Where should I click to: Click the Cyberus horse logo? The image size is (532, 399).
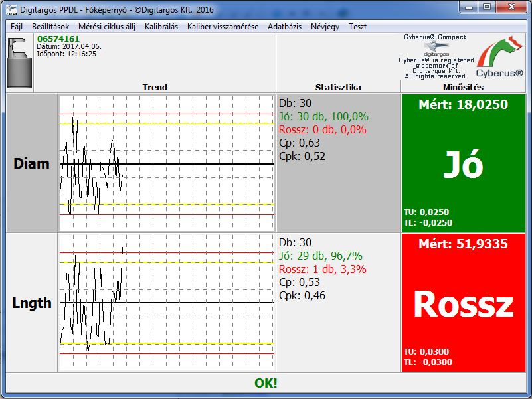click(499, 51)
